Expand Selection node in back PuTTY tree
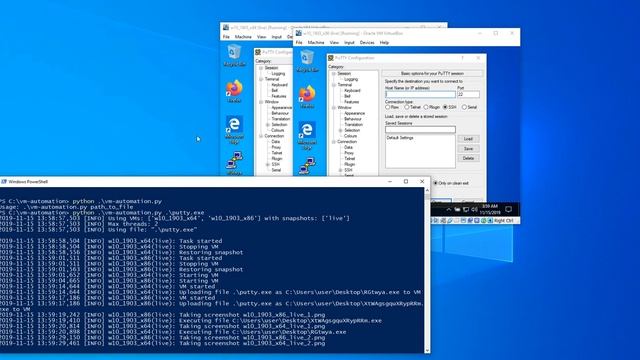 [x=267, y=124]
